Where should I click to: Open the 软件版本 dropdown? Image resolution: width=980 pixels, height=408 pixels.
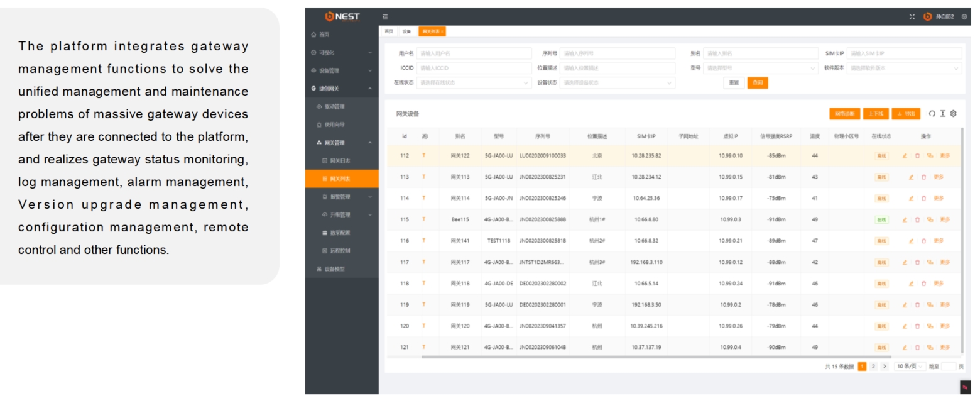(x=904, y=69)
